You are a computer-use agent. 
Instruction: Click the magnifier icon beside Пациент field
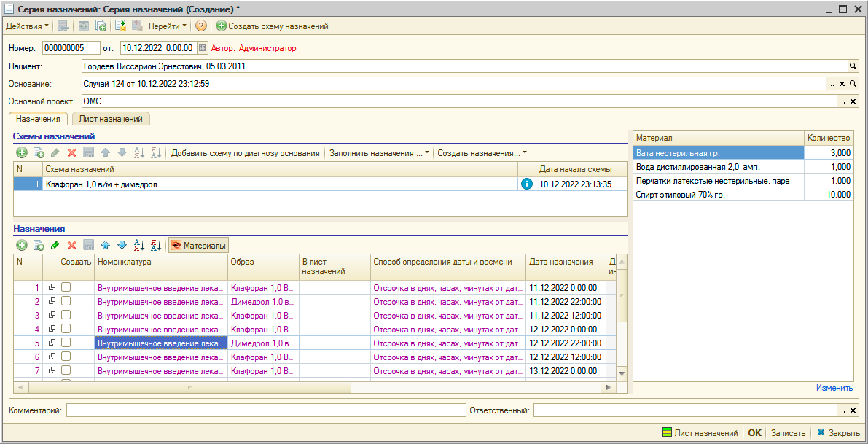[x=853, y=66]
